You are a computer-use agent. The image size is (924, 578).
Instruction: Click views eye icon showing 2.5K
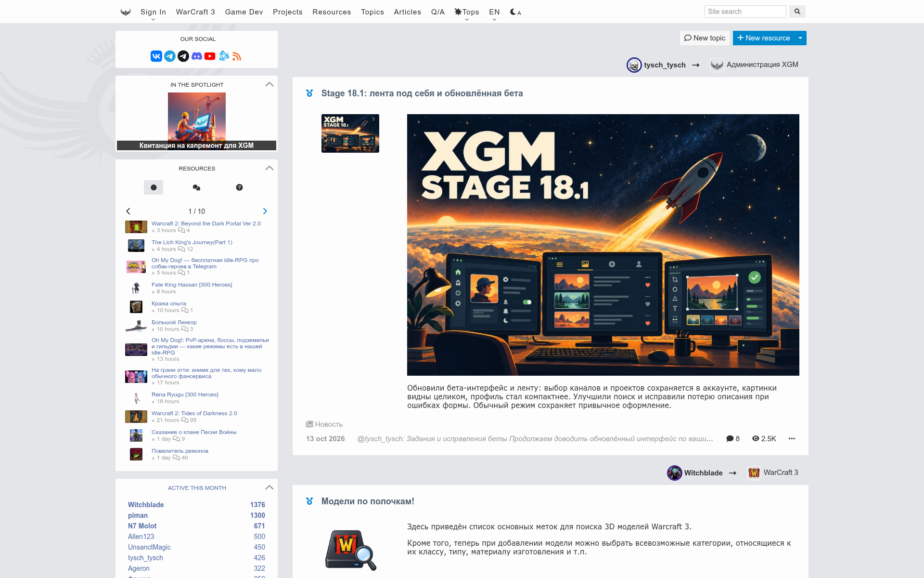pos(764,438)
